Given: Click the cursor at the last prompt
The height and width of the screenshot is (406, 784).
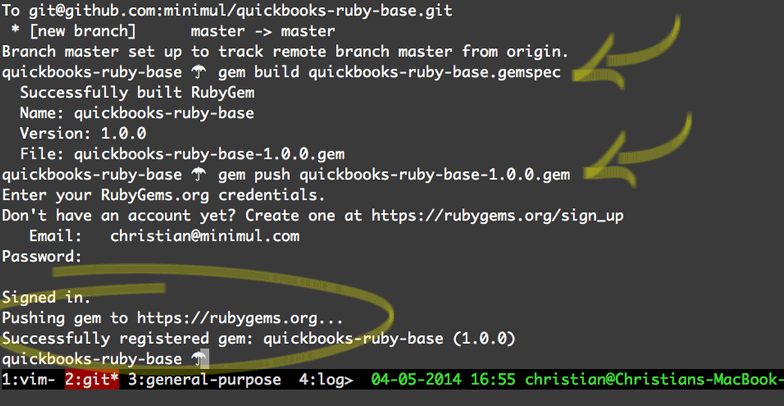Looking at the screenshot, I should [x=203, y=359].
